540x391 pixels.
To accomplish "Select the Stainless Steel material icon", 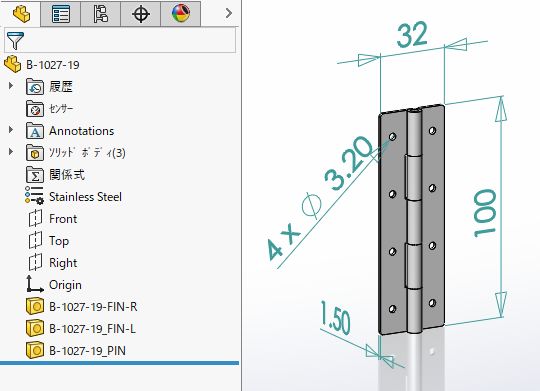I will pos(34,196).
